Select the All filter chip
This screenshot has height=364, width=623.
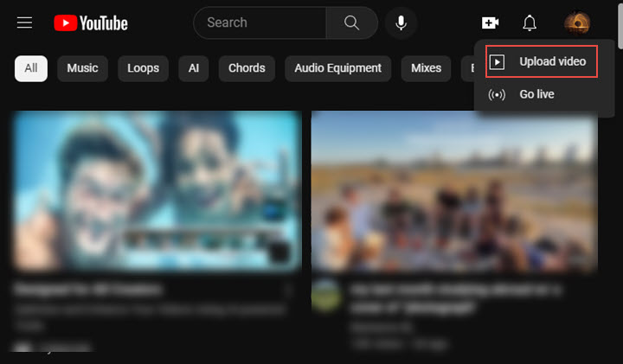(31, 68)
